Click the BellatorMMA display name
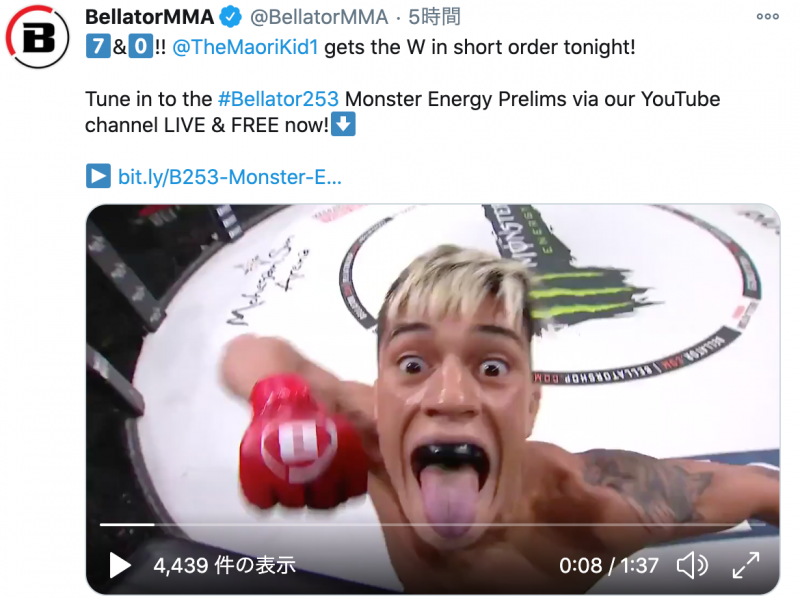Image resolution: width=800 pixels, height=598 pixels. point(149,17)
